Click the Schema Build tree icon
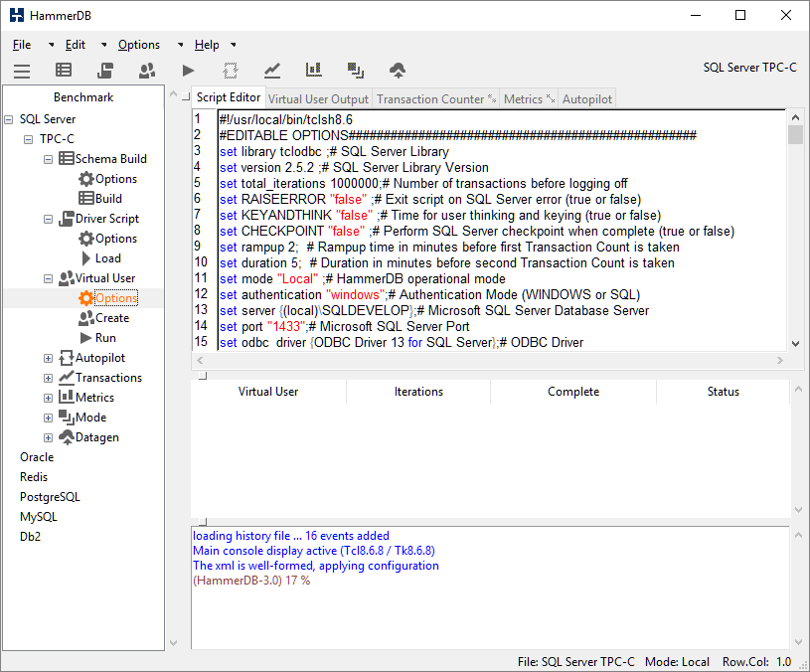This screenshot has height=672, width=810. (67, 159)
